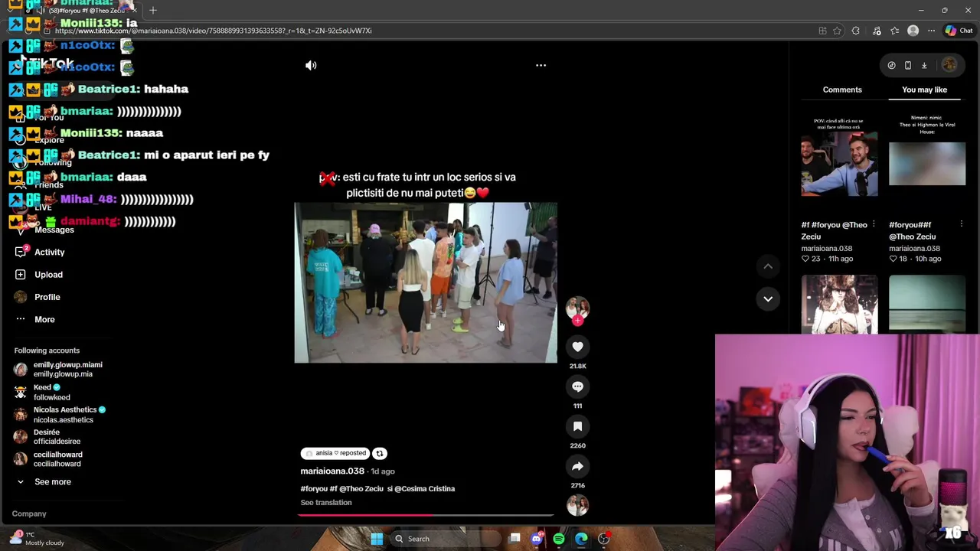Open Windows Start menu
The image size is (980, 551).
377,539
